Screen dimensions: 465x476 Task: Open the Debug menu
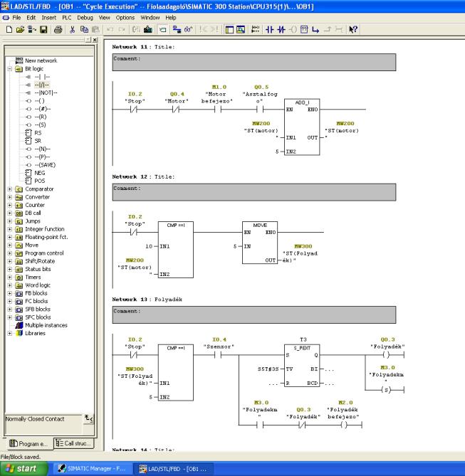click(85, 18)
